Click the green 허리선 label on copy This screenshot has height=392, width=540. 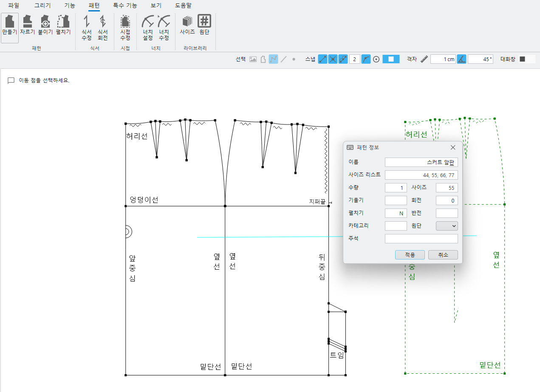click(x=416, y=135)
